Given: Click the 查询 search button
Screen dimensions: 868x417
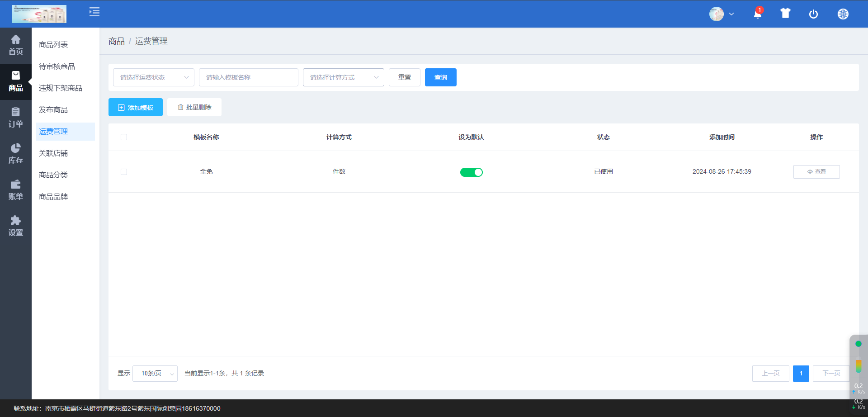Looking at the screenshot, I should 440,77.
